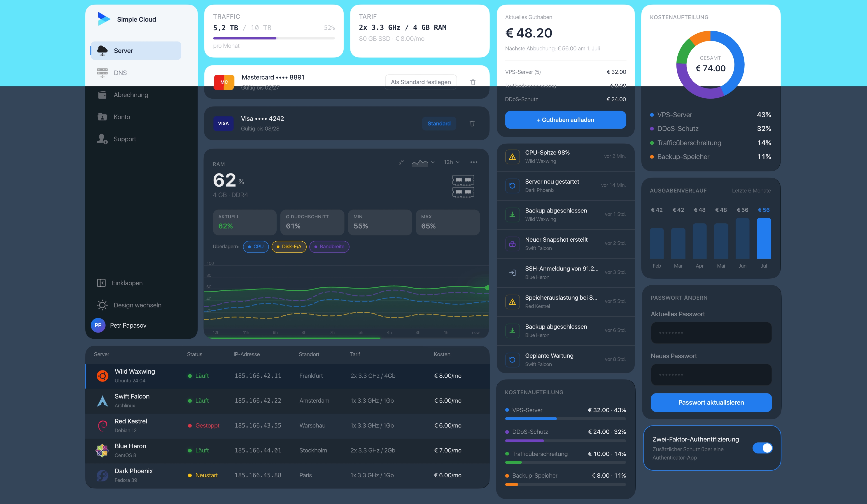The height and width of the screenshot is (504, 867).
Task: Click Server neu gestartet restart icon
Action: pos(512,186)
